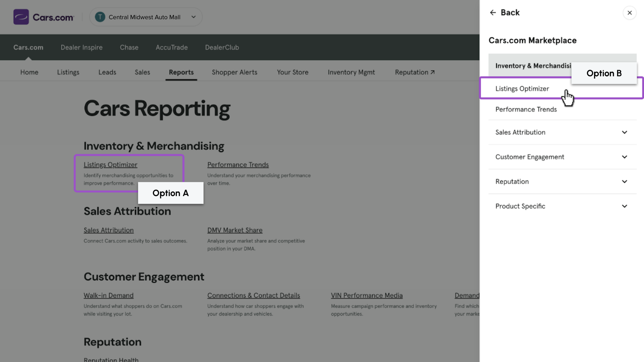Click the back arrow in side panel
The image size is (644, 362).
[x=493, y=13]
